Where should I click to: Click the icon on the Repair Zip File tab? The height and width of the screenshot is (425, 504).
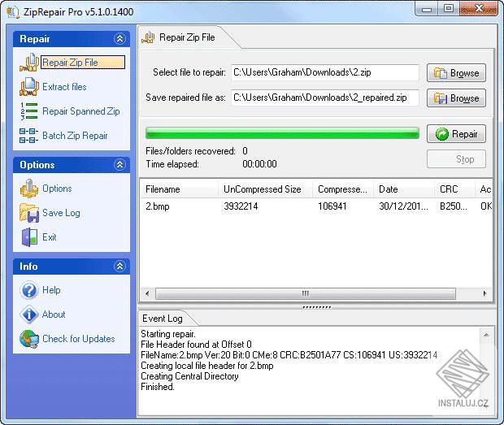148,37
